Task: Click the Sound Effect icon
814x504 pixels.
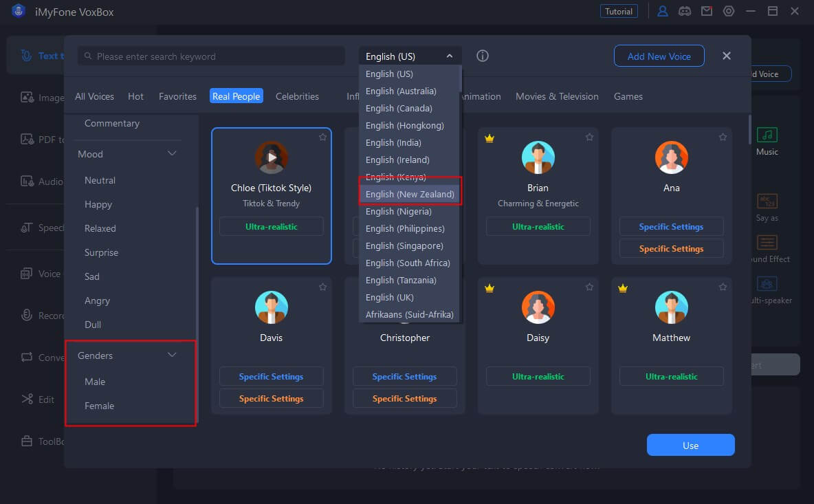Action: click(767, 243)
